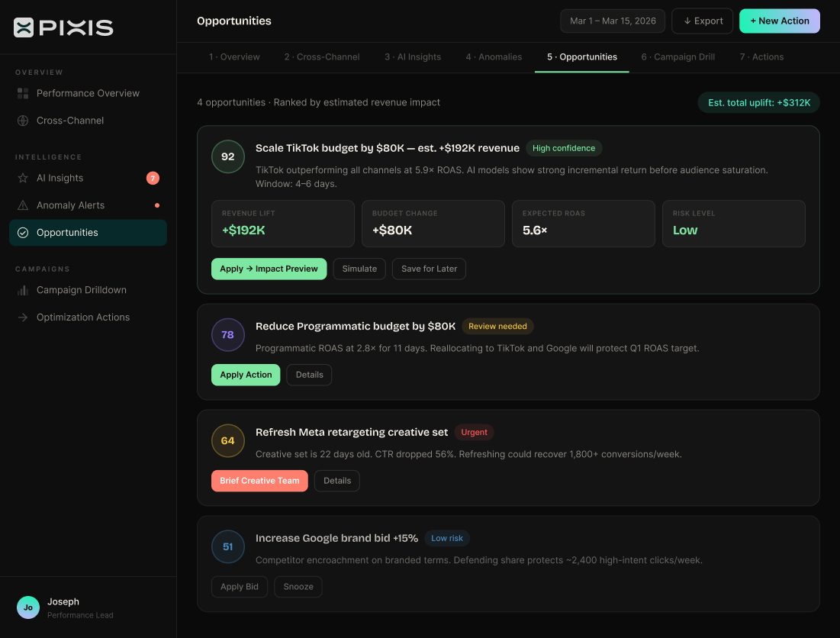Screen dimensions: 840x638
Task: Click the Cross-Channel globe icon
Action: (23, 121)
